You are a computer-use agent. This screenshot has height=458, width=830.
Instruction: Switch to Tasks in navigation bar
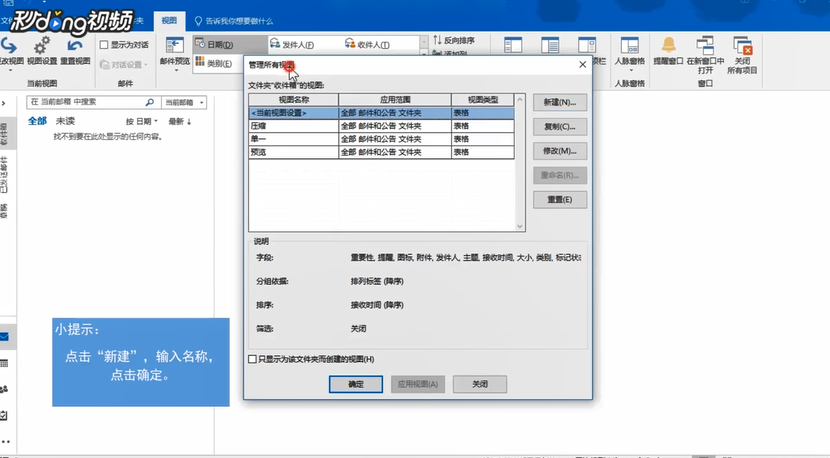[x=4, y=415]
